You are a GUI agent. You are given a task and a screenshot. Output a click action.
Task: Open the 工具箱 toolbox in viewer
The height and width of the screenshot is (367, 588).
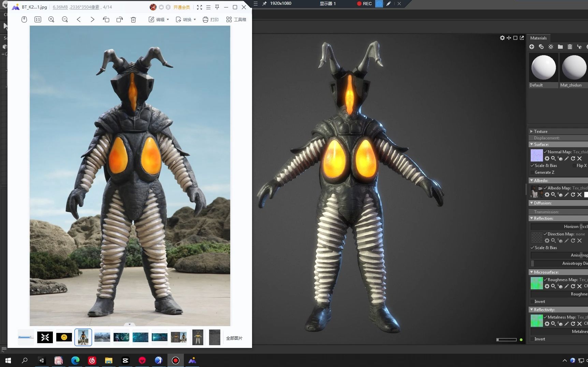pos(236,19)
